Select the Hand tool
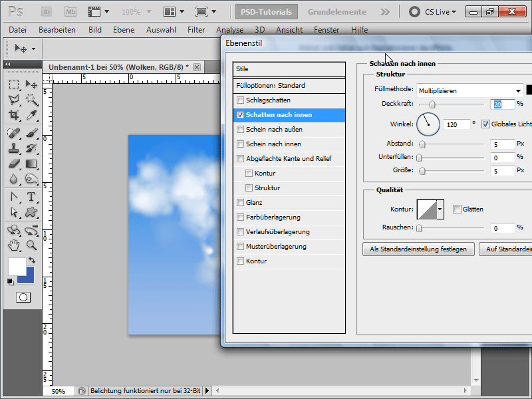532x399 pixels. [14, 245]
